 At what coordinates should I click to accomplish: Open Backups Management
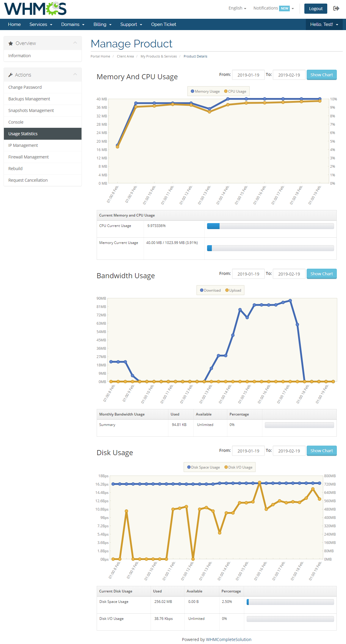tap(43, 99)
